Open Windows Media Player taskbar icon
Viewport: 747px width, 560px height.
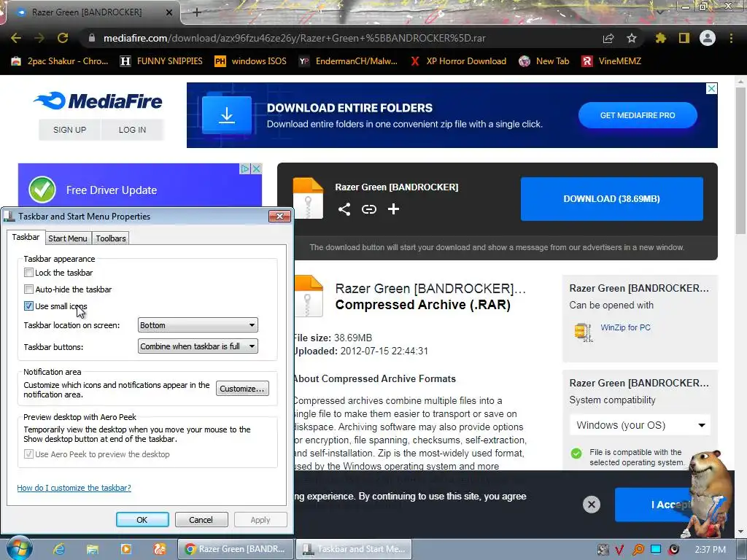[x=126, y=550]
